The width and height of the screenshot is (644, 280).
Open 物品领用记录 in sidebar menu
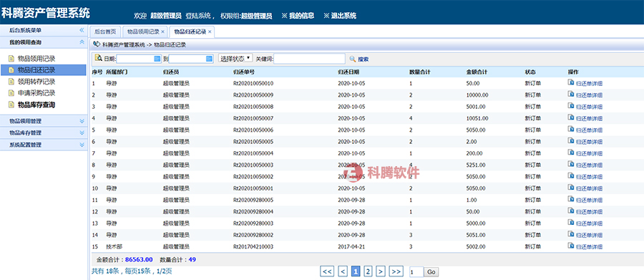click(36, 59)
